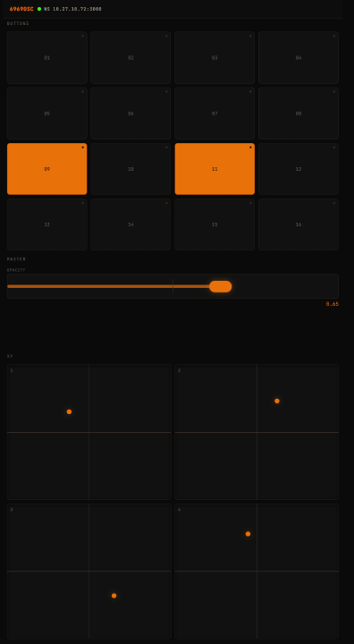354x644 pixels.
Task: Toggle pad button 07
Action: (215, 114)
